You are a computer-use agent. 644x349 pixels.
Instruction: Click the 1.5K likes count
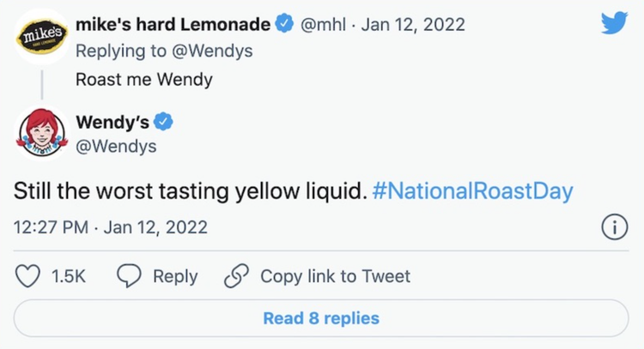pos(69,276)
